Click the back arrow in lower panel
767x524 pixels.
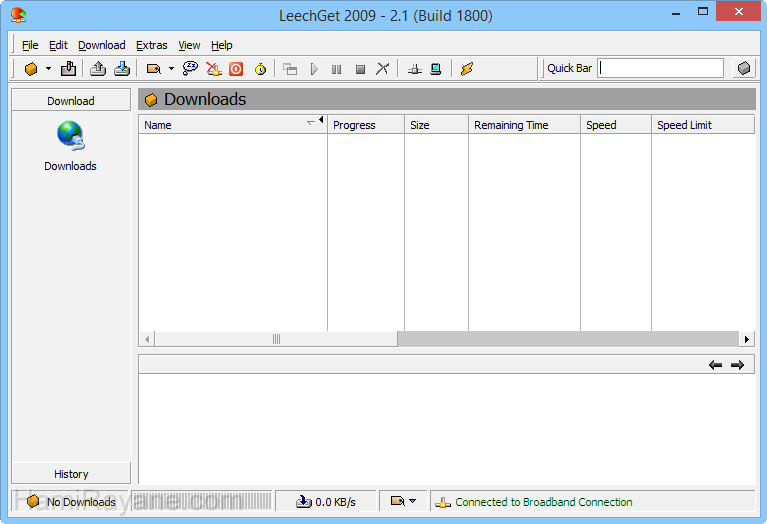[715, 365]
